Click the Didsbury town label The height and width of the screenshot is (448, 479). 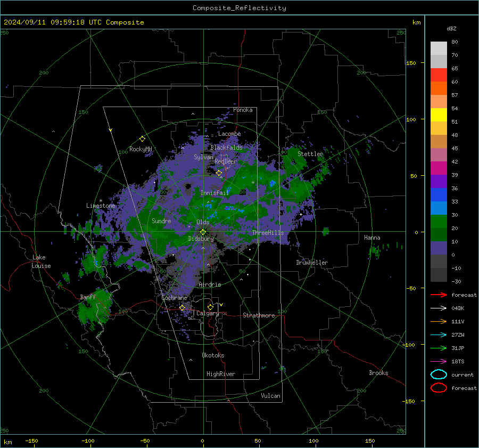[201, 239]
